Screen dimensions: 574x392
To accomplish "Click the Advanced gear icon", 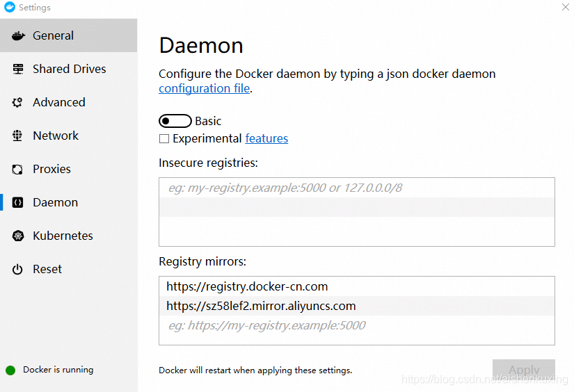I will 17,102.
